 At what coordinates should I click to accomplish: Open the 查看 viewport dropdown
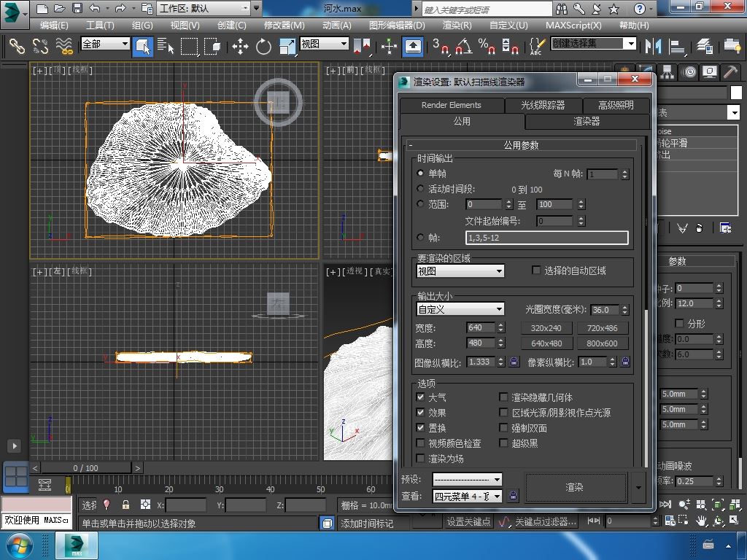pyautogui.click(x=467, y=496)
